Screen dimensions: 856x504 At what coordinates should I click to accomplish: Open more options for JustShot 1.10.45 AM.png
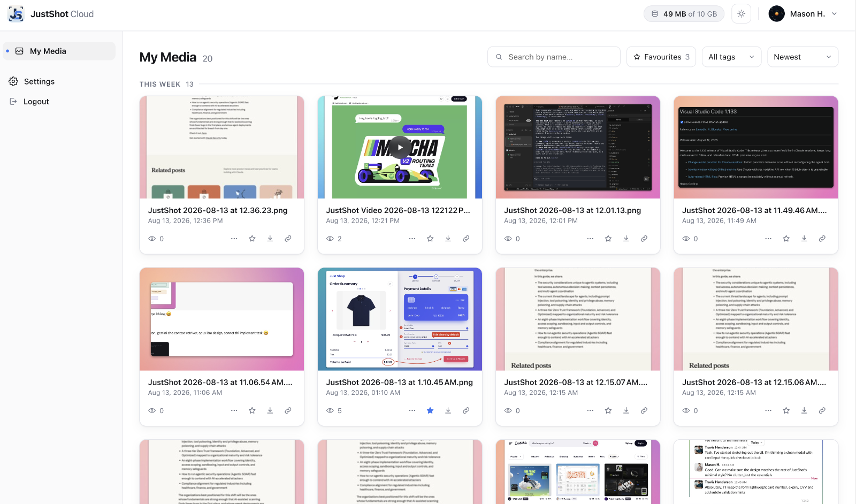[x=412, y=410]
